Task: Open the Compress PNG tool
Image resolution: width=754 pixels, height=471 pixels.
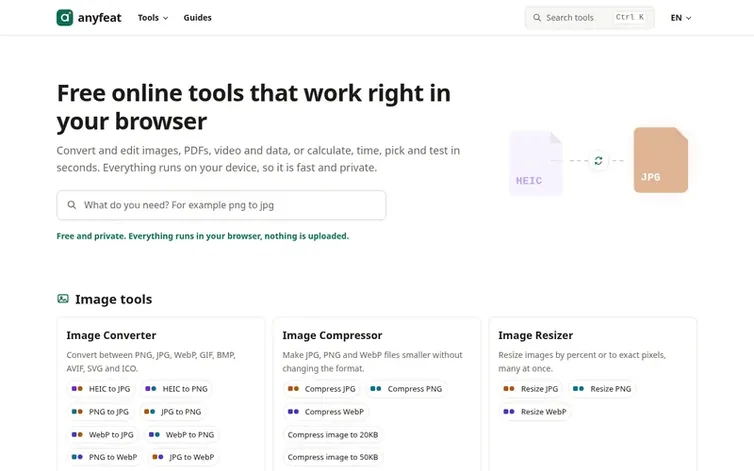Action: 406,389
